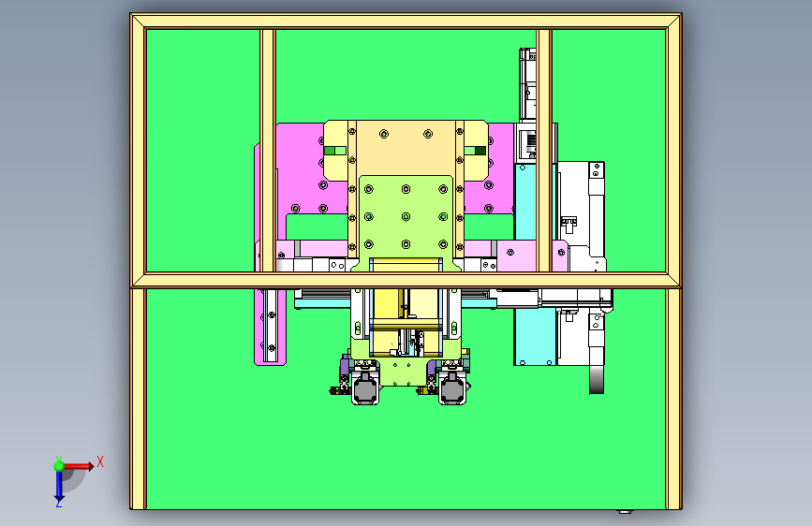Select the far left outer frame post
This screenshot has width=812, height=526.
tap(139, 261)
